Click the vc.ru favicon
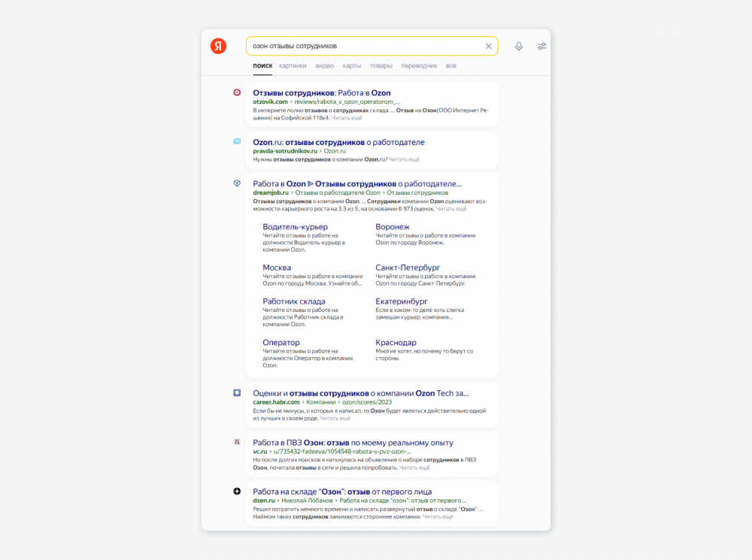This screenshot has height=560, width=752. pos(237,442)
